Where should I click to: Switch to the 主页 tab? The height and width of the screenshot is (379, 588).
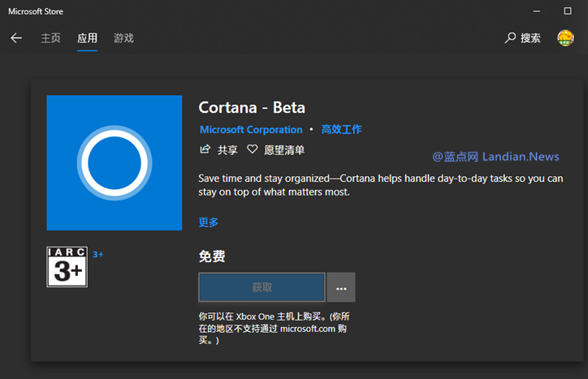pos(51,38)
